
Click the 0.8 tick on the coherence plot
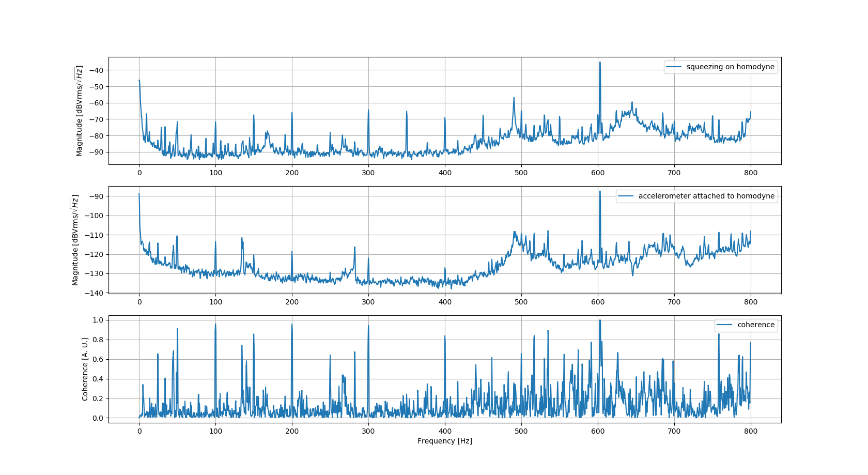[98, 340]
